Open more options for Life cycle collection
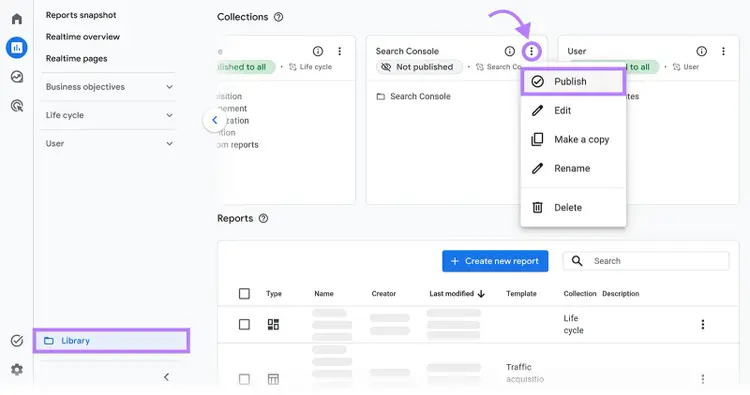 click(340, 51)
